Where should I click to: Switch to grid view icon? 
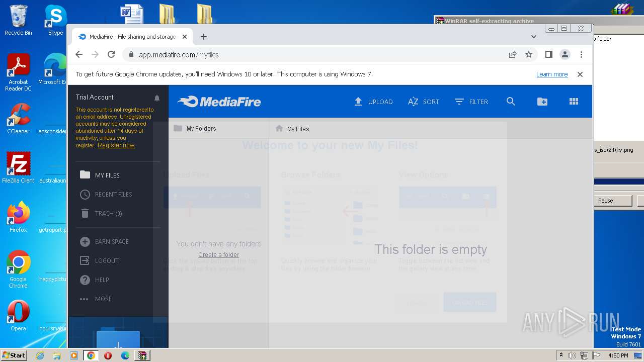click(574, 102)
